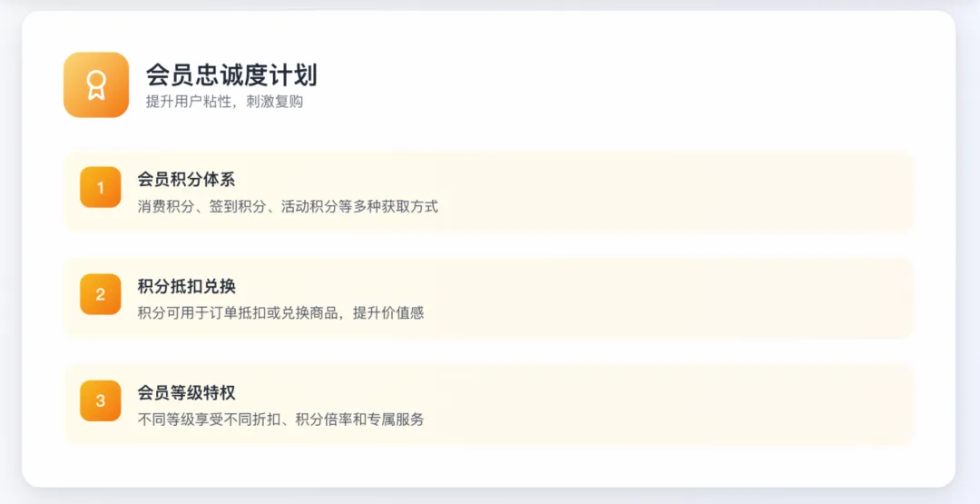Open the 积分抵扣兑换 item title
980x504 pixels.
click(186, 286)
